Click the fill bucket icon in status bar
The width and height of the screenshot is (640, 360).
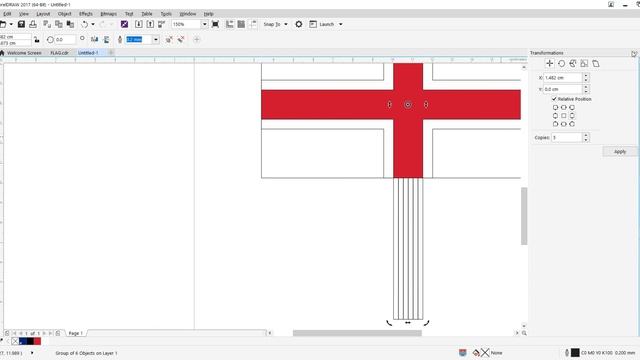[x=476, y=353]
